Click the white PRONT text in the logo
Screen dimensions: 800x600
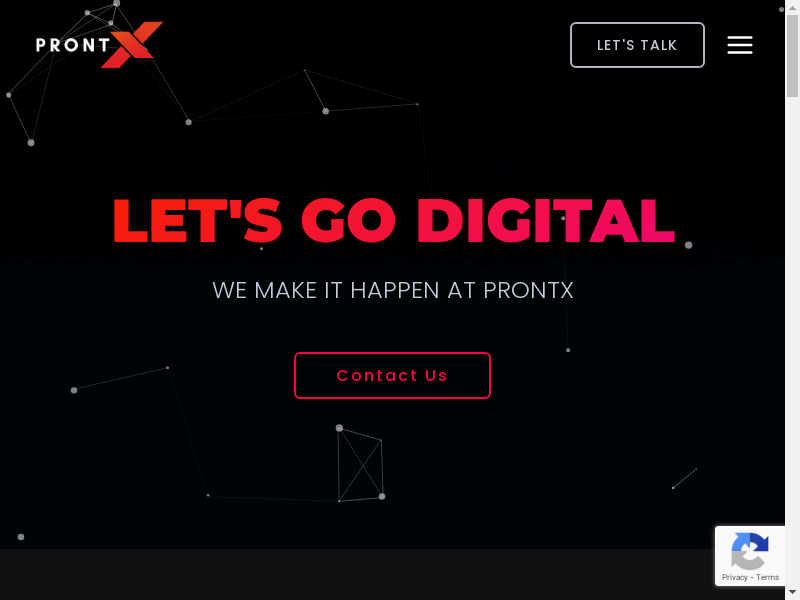[x=72, y=45]
